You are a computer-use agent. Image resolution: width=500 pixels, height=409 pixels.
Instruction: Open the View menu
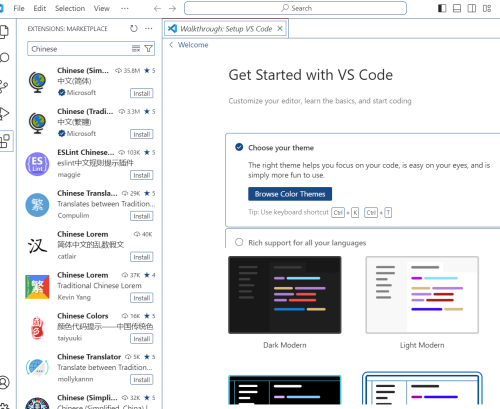pos(102,8)
